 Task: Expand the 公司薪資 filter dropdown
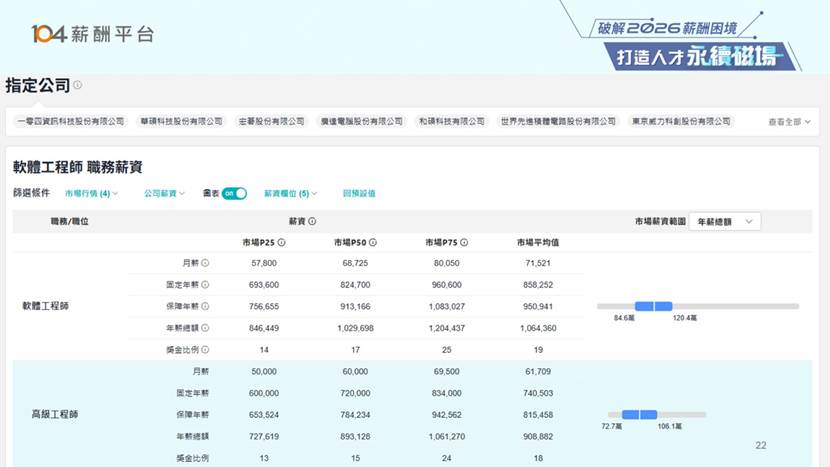tap(164, 193)
